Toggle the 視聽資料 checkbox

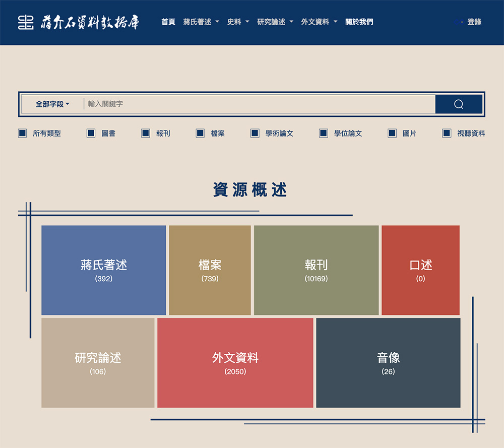click(447, 133)
